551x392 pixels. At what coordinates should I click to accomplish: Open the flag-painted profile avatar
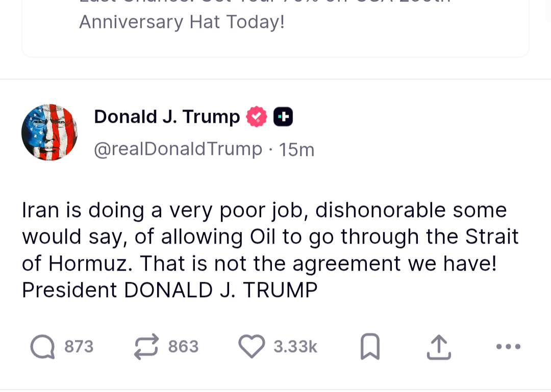[x=49, y=133]
